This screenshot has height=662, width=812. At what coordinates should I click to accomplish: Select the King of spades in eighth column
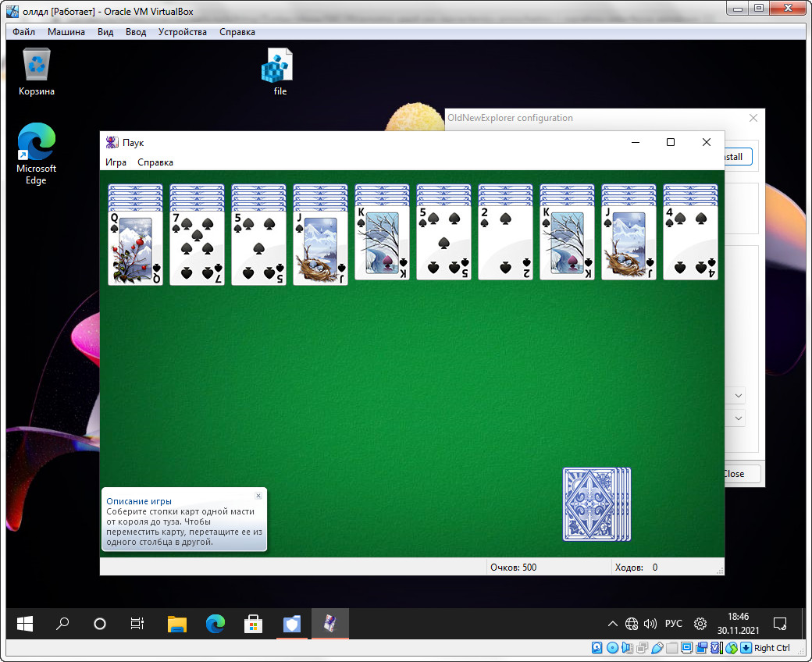tap(567, 243)
